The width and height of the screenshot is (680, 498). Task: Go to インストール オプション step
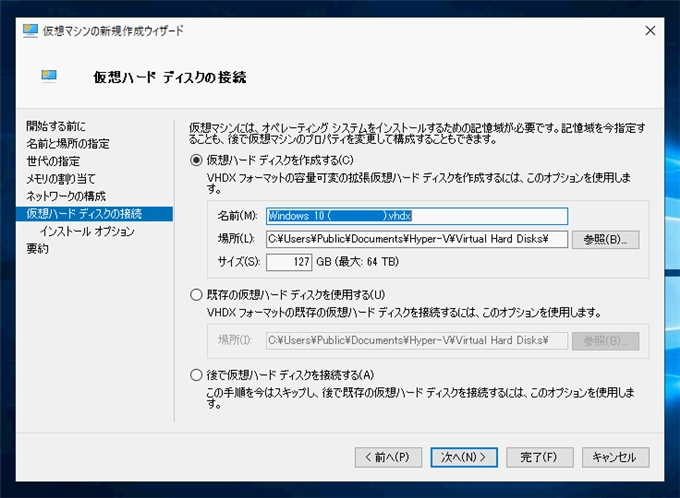point(87,231)
